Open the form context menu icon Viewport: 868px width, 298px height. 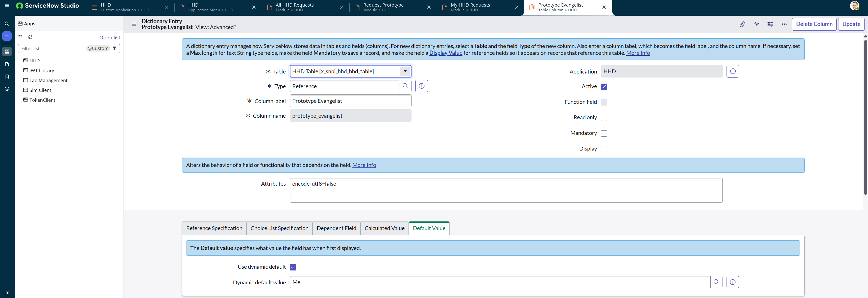(x=134, y=24)
